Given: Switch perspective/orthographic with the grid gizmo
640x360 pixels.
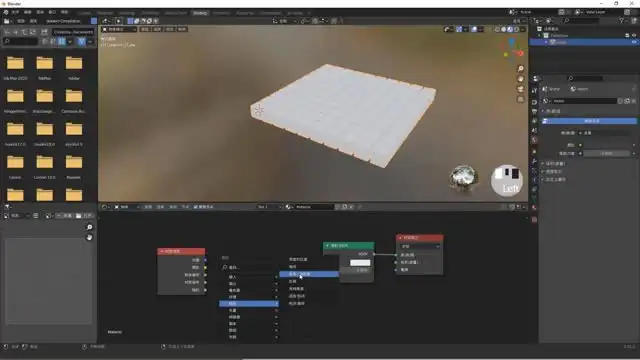Looking at the screenshot, I should coord(520,99).
